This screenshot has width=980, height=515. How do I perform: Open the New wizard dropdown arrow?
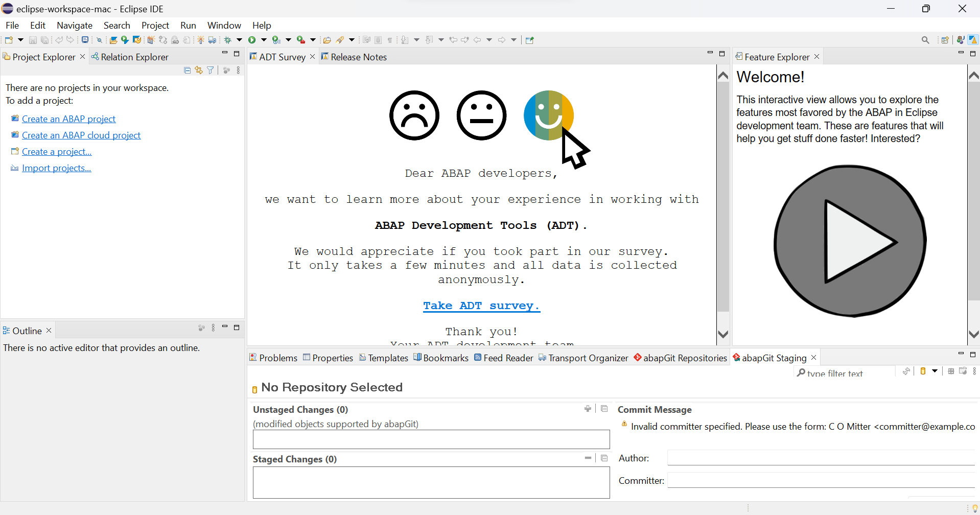(x=20, y=40)
